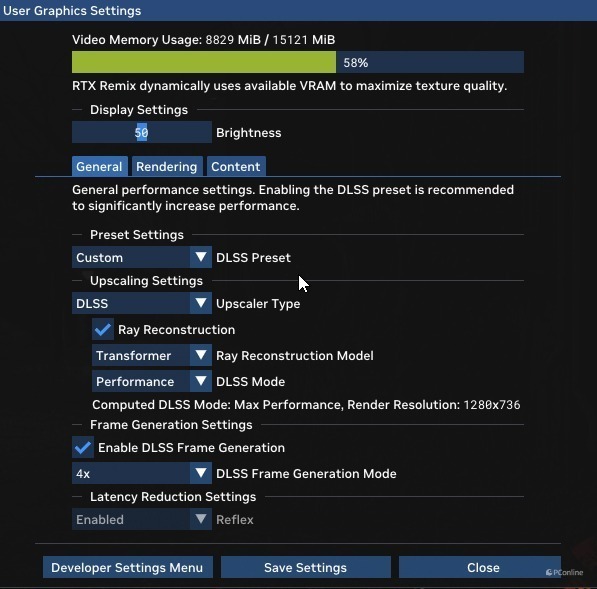Click the 58% usage text

[x=356, y=63]
